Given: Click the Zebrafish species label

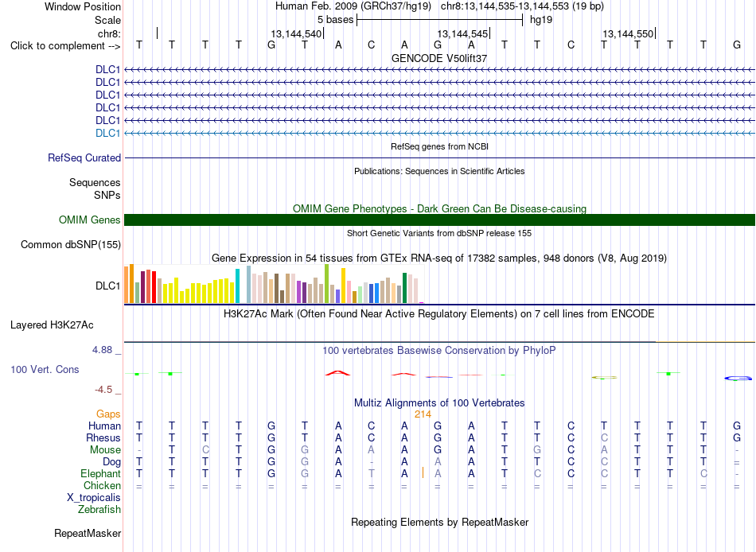Looking at the screenshot, I should pyautogui.click(x=99, y=509).
